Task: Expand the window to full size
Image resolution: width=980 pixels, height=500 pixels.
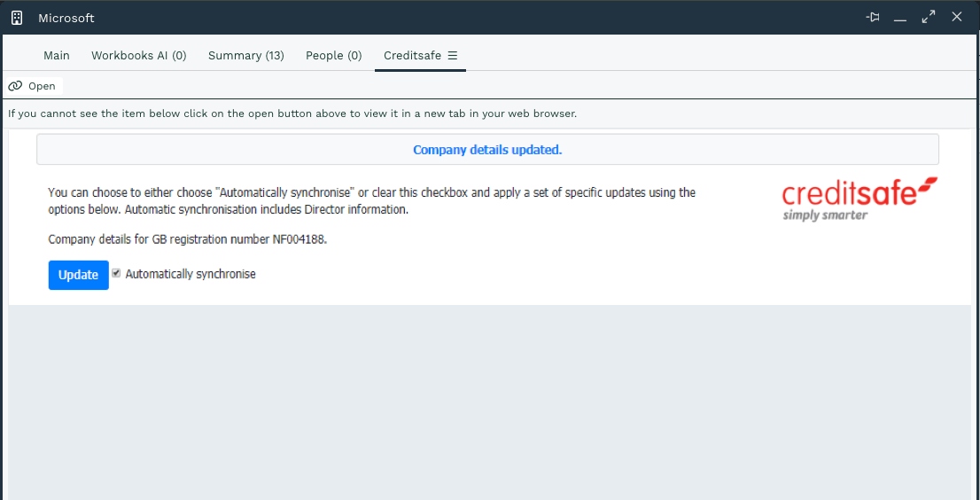Action: click(928, 18)
